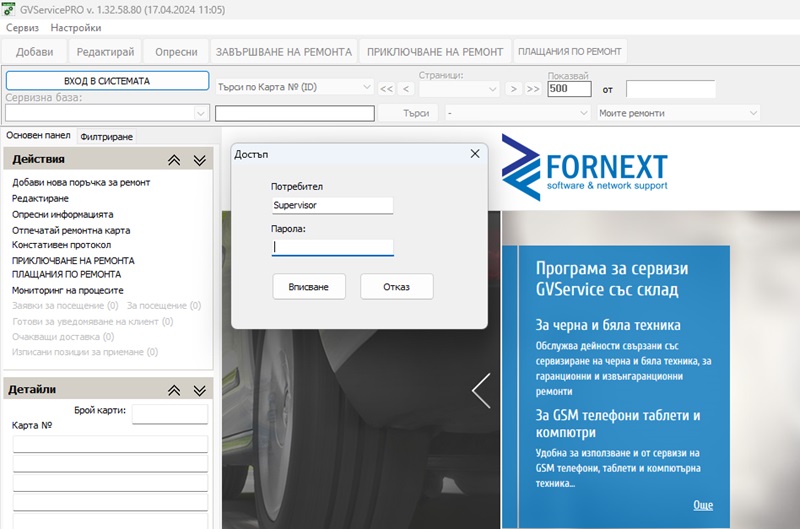This screenshot has width=800, height=529.
Task: Click За посещение (0) link
Action: point(164,305)
